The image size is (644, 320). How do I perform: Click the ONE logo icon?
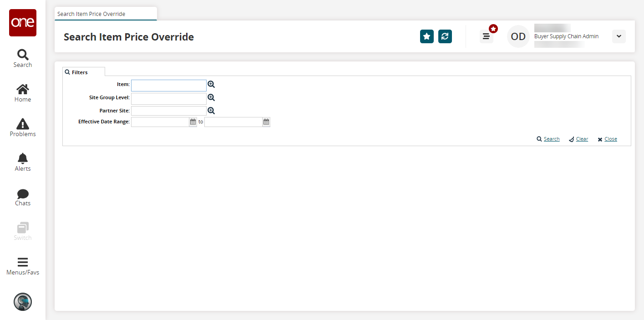pyautogui.click(x=23, y=23)
